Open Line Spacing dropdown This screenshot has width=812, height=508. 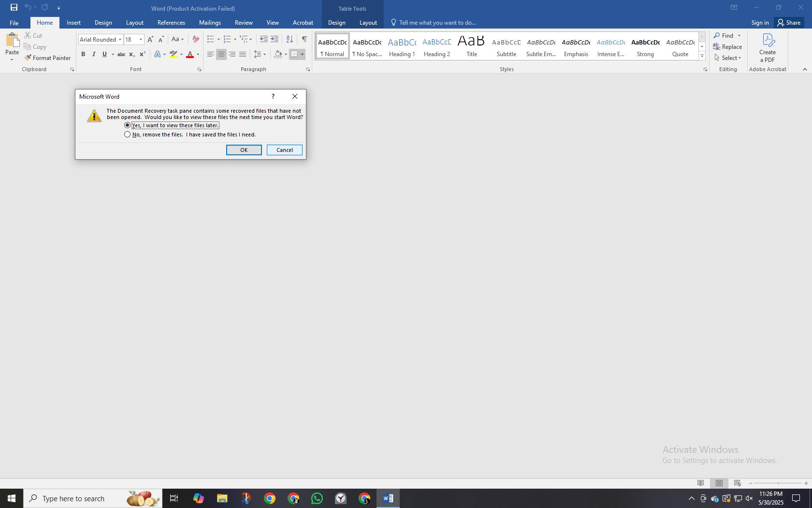click(260, 54)
